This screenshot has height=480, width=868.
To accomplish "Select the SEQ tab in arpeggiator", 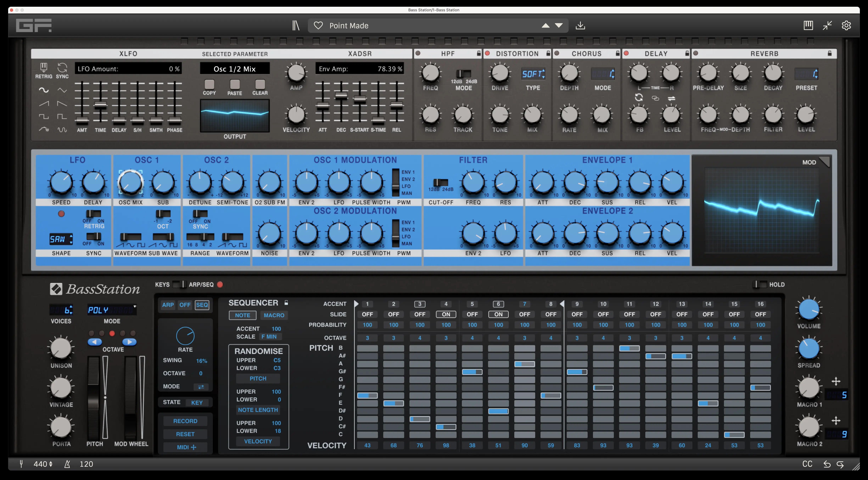I will click(202, 304).
